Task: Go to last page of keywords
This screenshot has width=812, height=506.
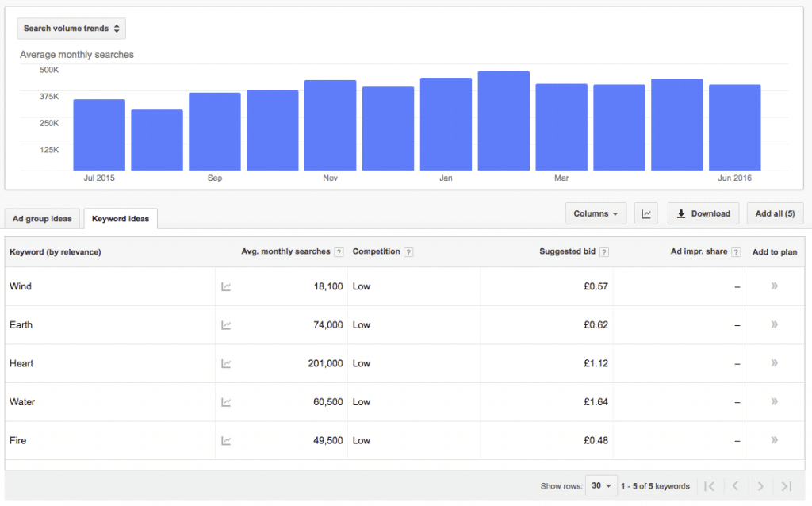Action: tap(786, 486)
